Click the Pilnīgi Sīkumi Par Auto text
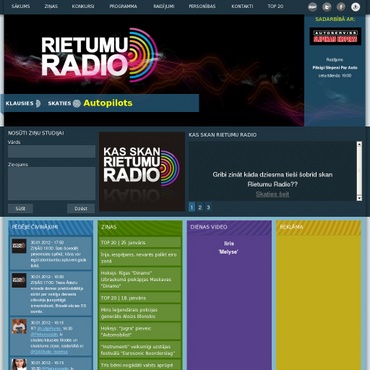 pyautogui.click(x=335, y=68)
